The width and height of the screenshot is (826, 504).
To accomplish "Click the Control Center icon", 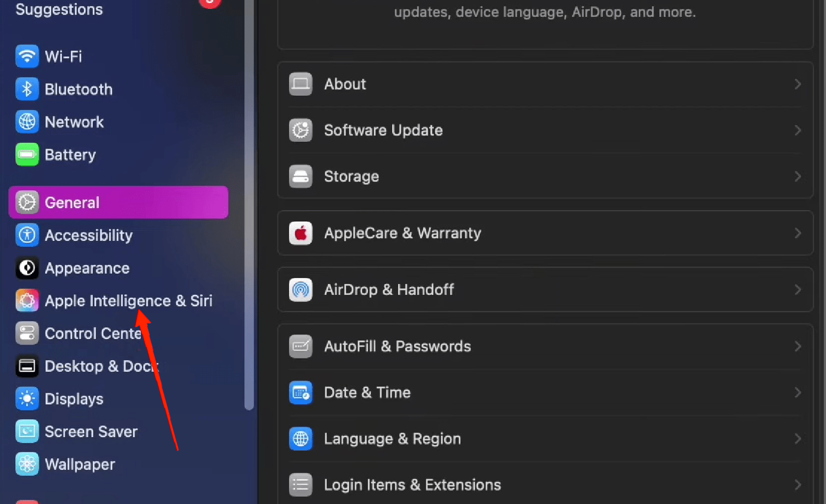I will 27,334.
